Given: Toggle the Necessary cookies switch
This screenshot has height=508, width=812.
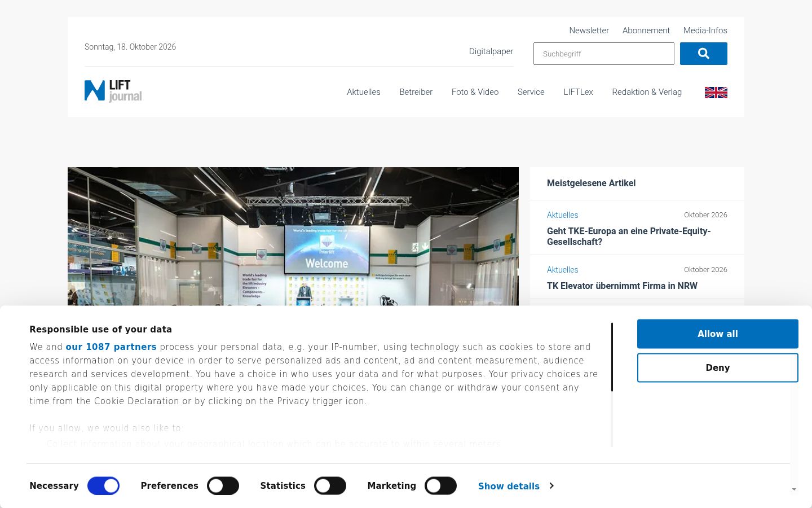Looking at the screenshot, I should coord(103,486).
